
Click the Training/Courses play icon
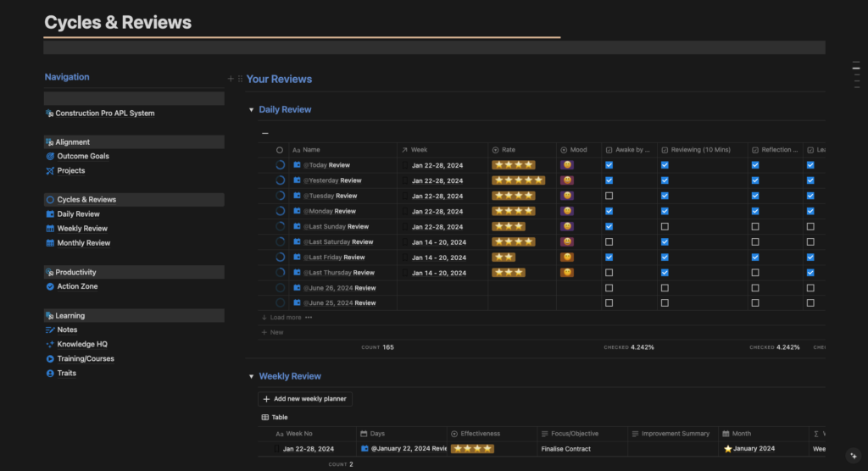point(50,359)
